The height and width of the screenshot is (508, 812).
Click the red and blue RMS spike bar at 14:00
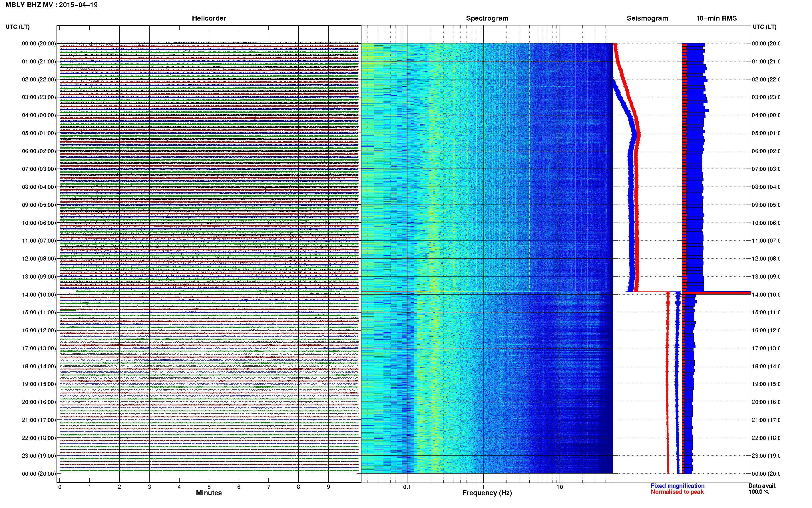(x=716, y=293)
